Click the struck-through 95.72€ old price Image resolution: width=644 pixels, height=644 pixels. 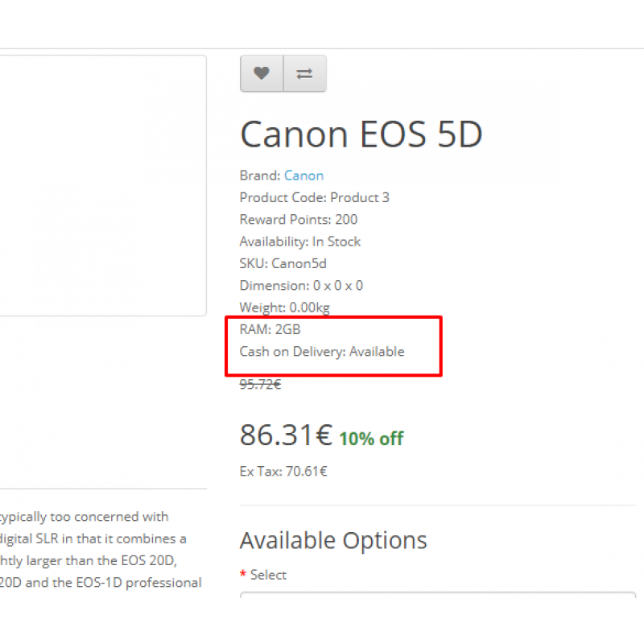point(260,385)
